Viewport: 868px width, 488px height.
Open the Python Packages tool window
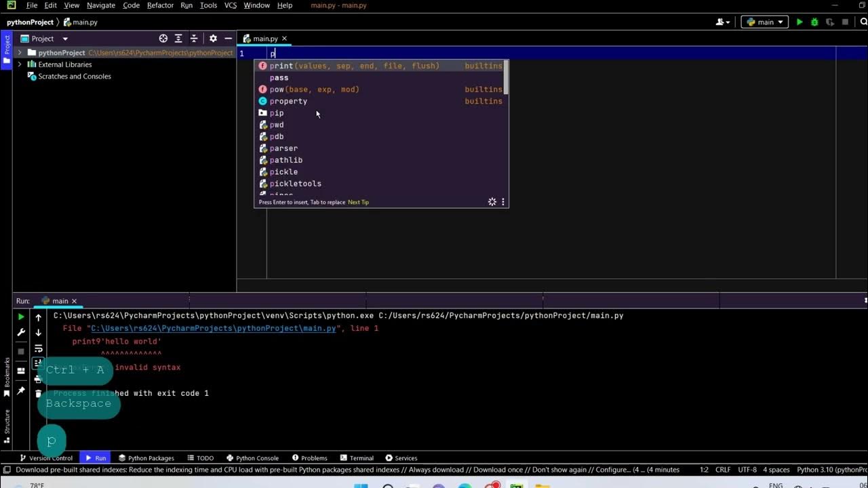146,458
